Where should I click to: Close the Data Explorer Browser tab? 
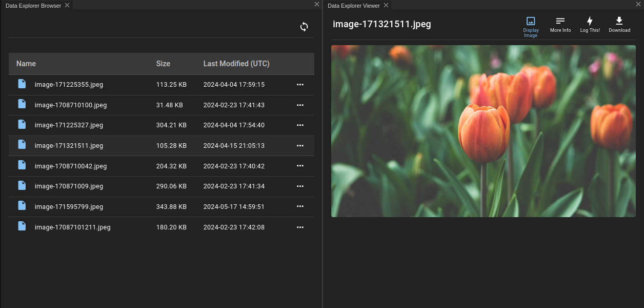click(67, 5)
